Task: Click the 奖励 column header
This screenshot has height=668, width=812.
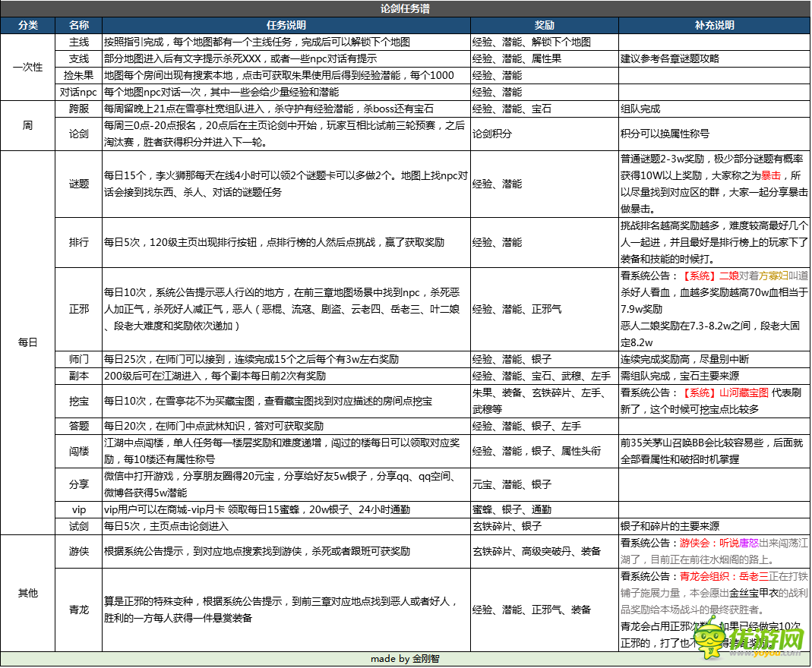Action: [543, 24]
